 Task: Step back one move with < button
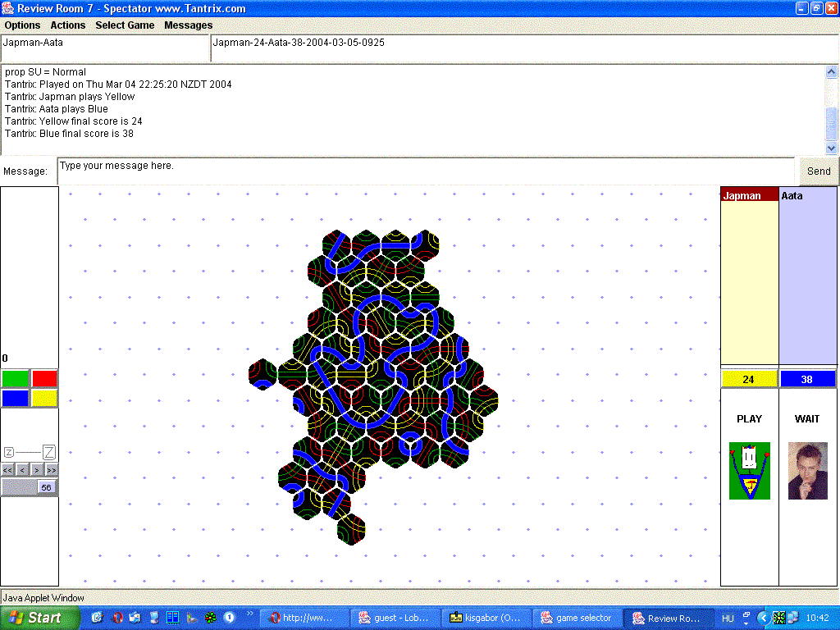(x=22, y=470)
